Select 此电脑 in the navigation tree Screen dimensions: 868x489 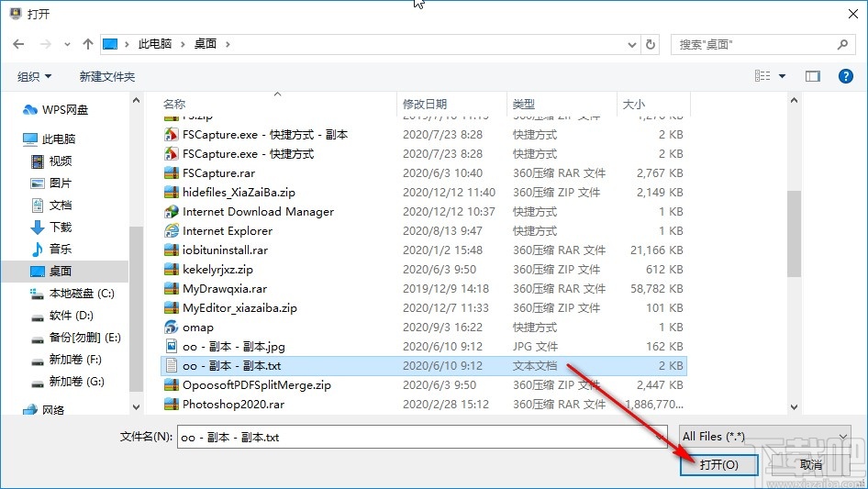click(50, 139)
